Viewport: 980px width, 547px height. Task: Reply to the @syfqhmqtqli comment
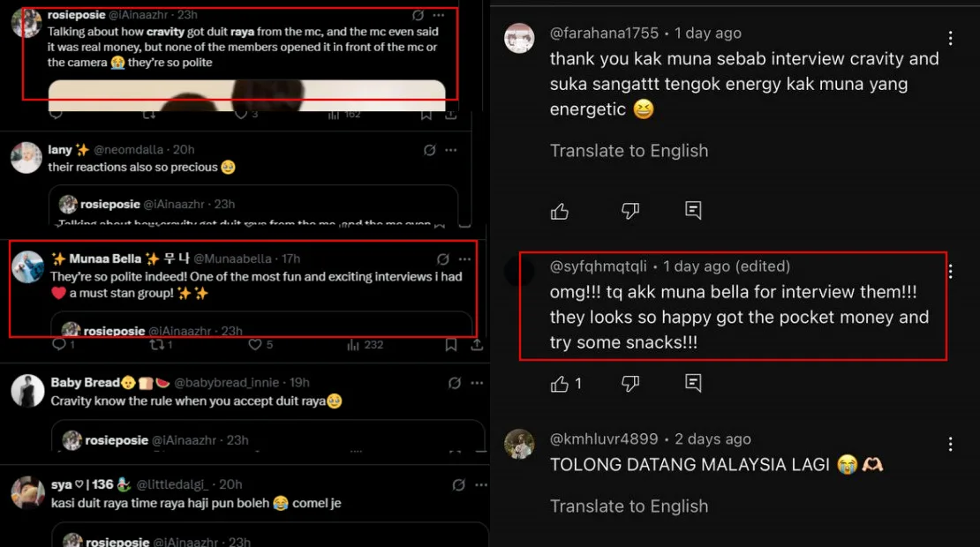coord(693,383)
